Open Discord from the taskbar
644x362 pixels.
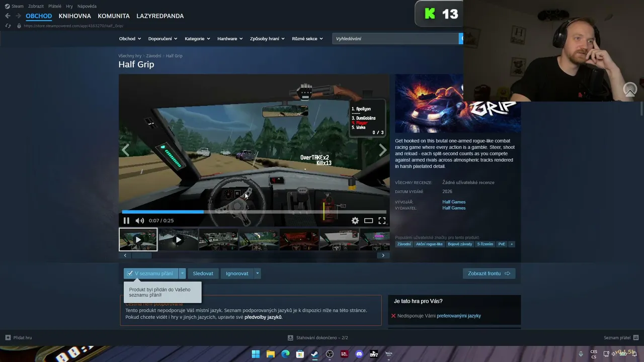pos(359,354)
